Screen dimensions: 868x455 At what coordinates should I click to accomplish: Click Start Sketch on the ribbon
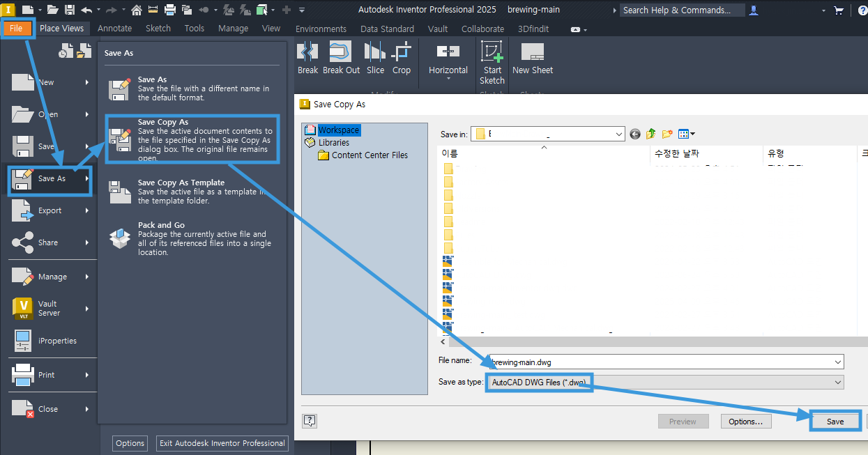pyautogui.click(x=492, y=61)
